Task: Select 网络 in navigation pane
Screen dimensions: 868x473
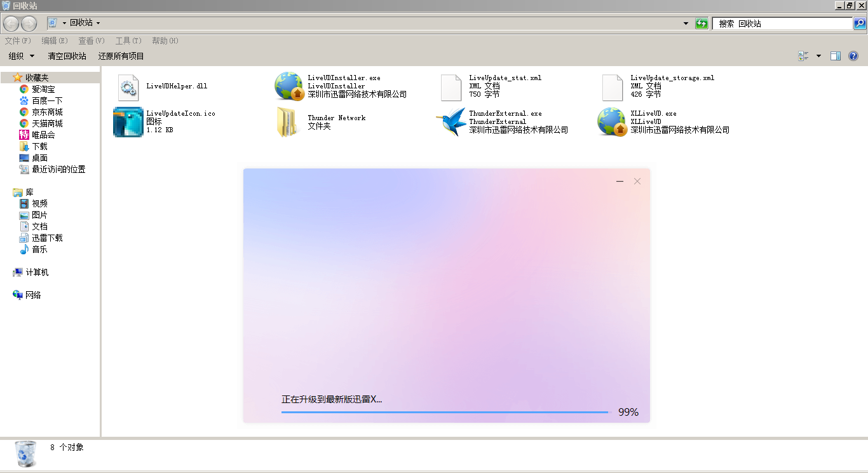Action: coord(33,295)
